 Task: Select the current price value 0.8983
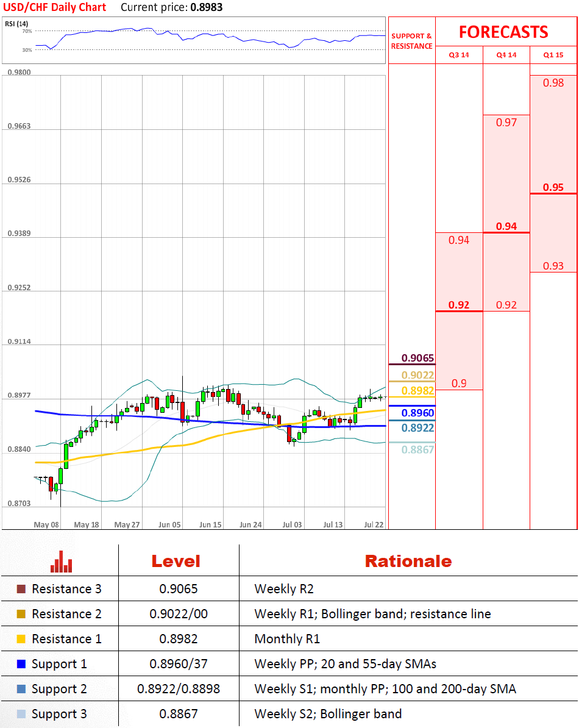(x=205, y=8)
